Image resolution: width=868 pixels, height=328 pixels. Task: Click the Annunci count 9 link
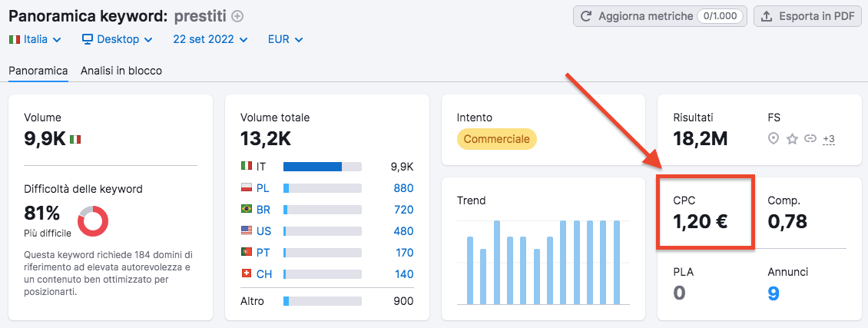click(x=774, y=293)
